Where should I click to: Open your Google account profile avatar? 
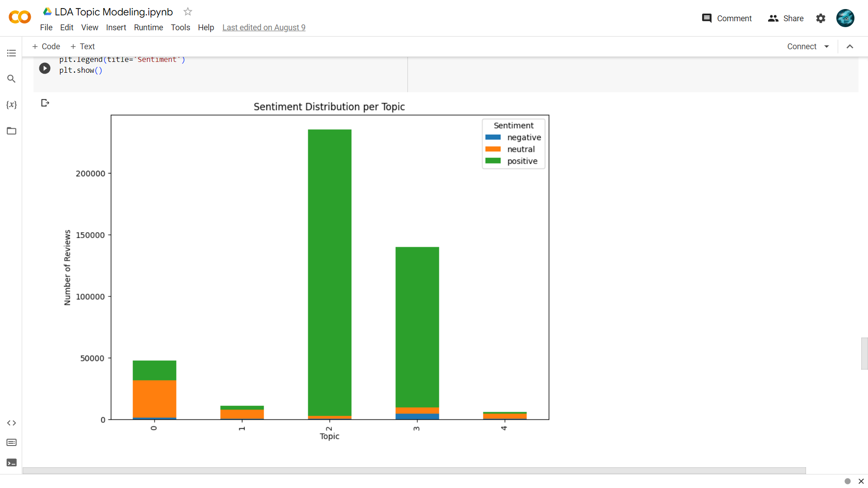click(846, 18)
